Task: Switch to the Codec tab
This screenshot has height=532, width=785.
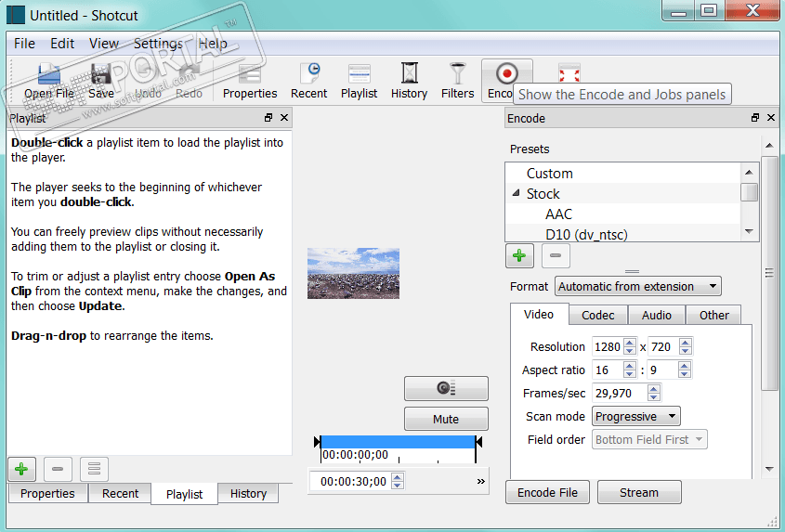Action: pyautogui.click(x=597, y=316)
